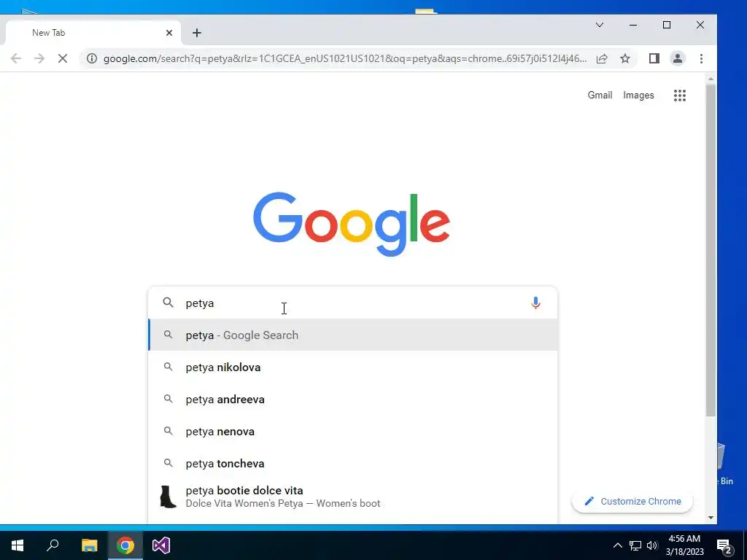
Task: Close the New Tab tab
Action: tap(169, 33)
